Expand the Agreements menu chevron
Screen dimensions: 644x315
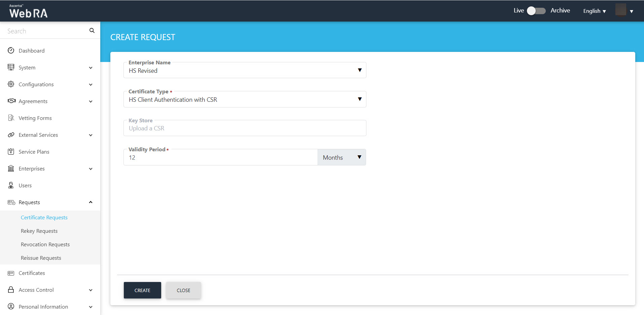pyautogui.click(x=91, y=101)
